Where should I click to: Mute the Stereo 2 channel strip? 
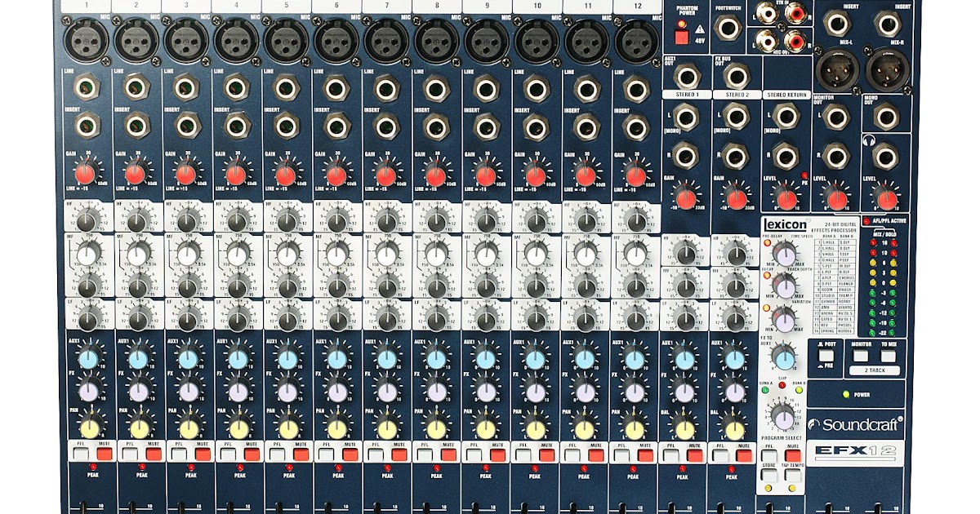(744, 455)
